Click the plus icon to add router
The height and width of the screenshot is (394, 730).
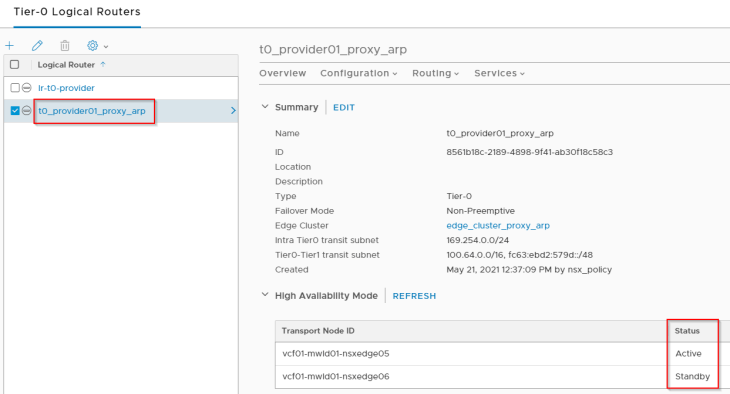pos(9,46)
